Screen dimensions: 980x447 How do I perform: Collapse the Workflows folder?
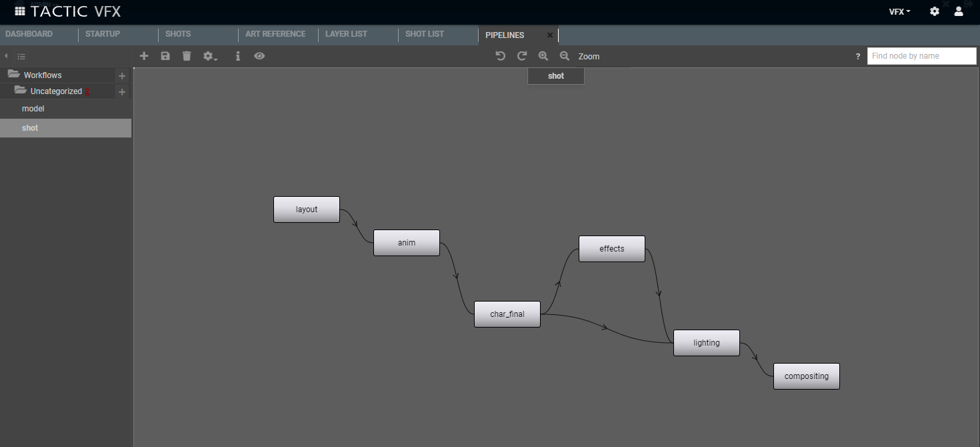pyautogui.click(x=14, y=75)
